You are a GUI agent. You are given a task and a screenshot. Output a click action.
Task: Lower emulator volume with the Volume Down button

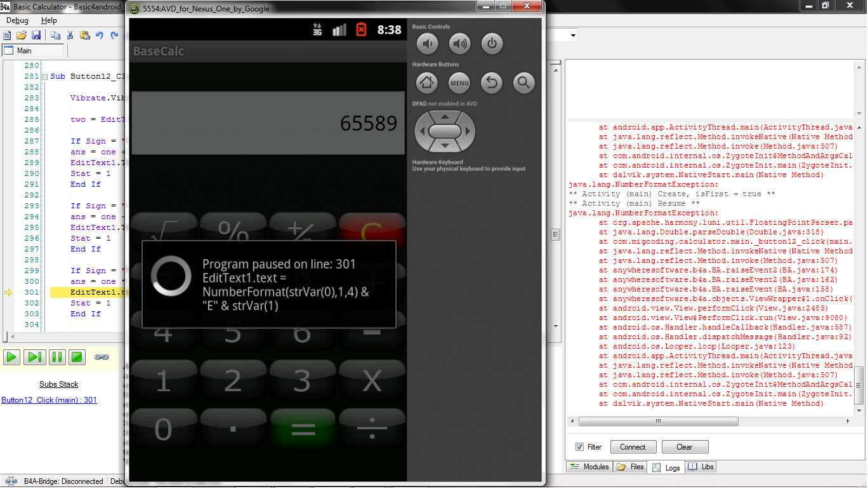[x=428, y=44]
